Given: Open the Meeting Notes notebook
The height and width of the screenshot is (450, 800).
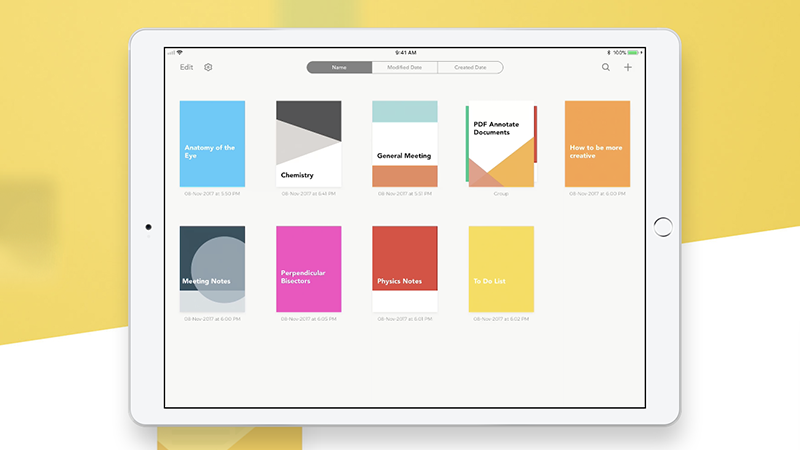Looking at the screenshot, I should click(212, 269).
